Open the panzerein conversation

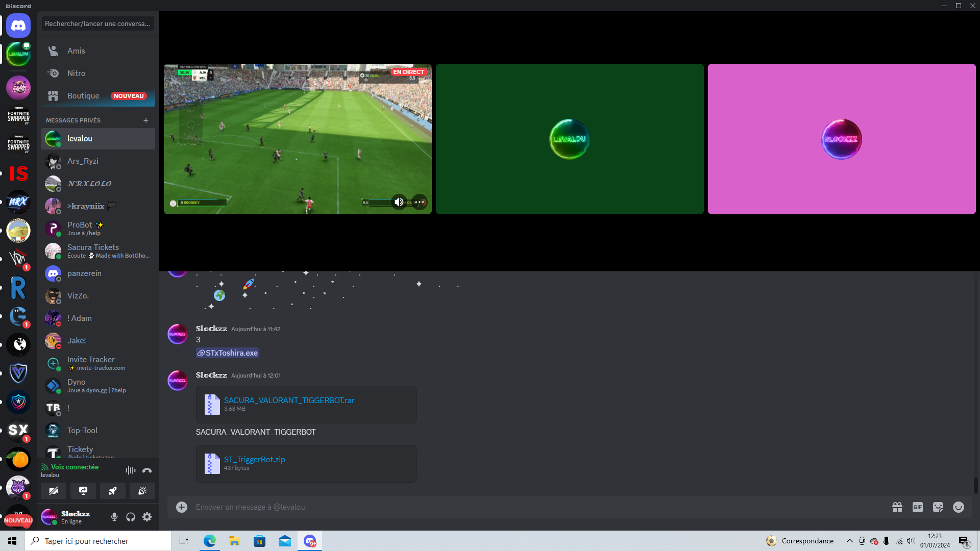[x=98, y=273]
